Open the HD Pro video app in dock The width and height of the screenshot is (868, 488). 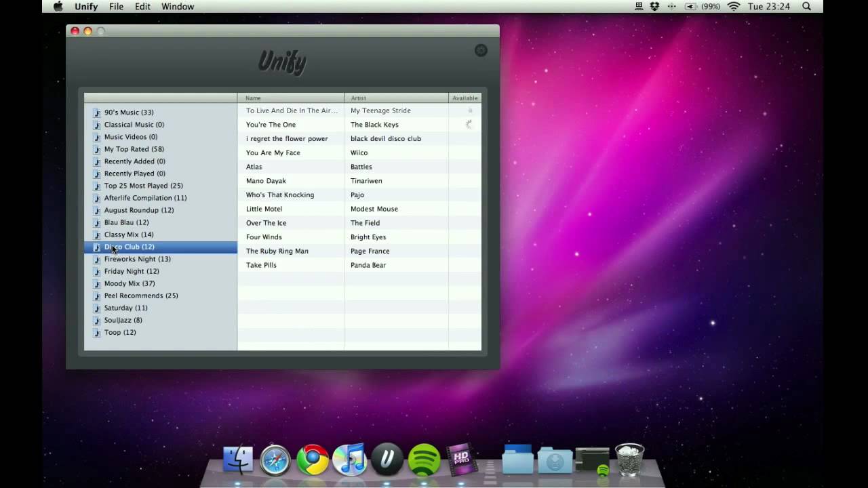click(461, 460)
